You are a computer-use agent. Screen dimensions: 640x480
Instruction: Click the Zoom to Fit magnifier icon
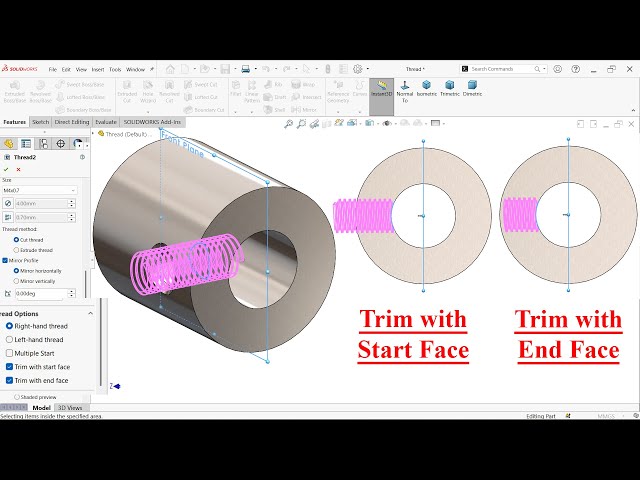(289, 123)
